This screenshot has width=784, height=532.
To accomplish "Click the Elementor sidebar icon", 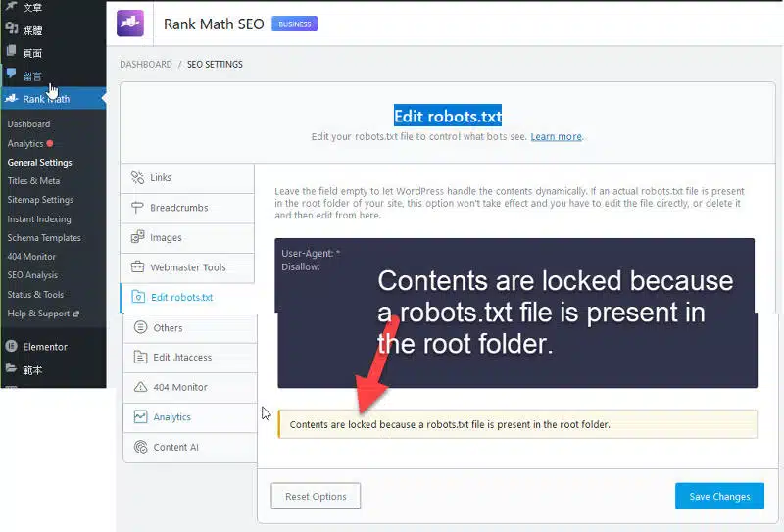I will tap(11, 346).
